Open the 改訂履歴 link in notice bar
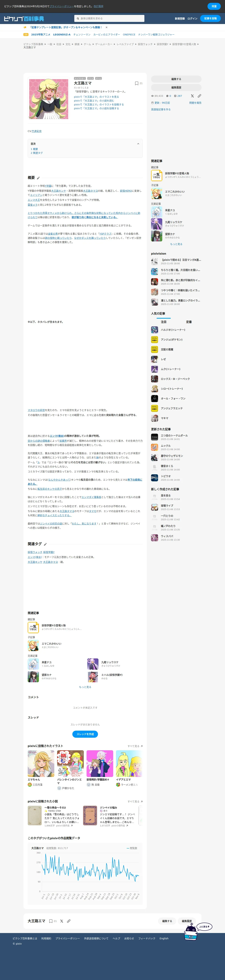 [x=98, y=6]
